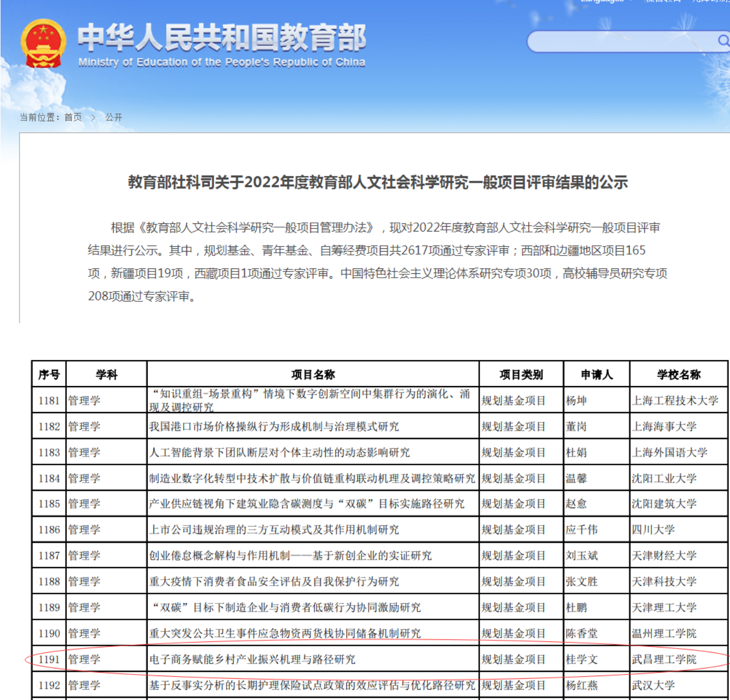Select the 序号 column header
730x700 pixels.
click(x=49, y=375)
